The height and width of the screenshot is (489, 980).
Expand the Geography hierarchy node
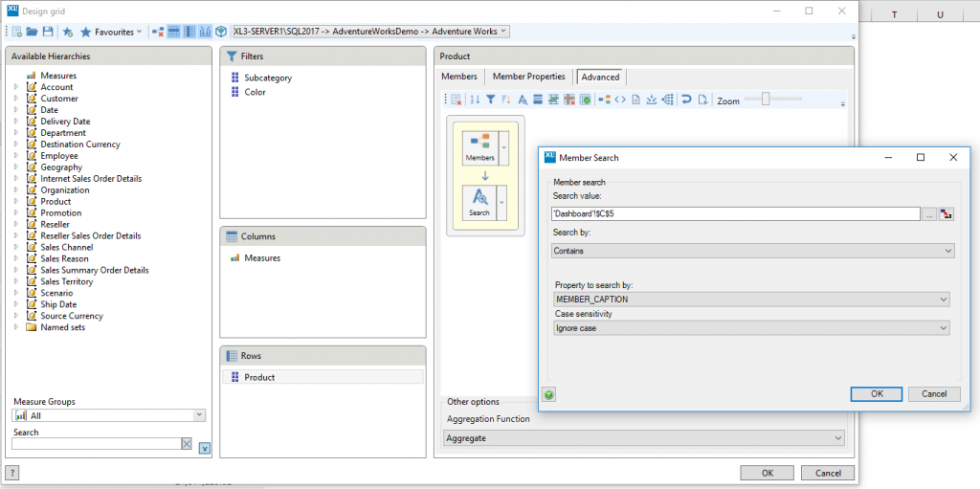click(x=16, y=167)
